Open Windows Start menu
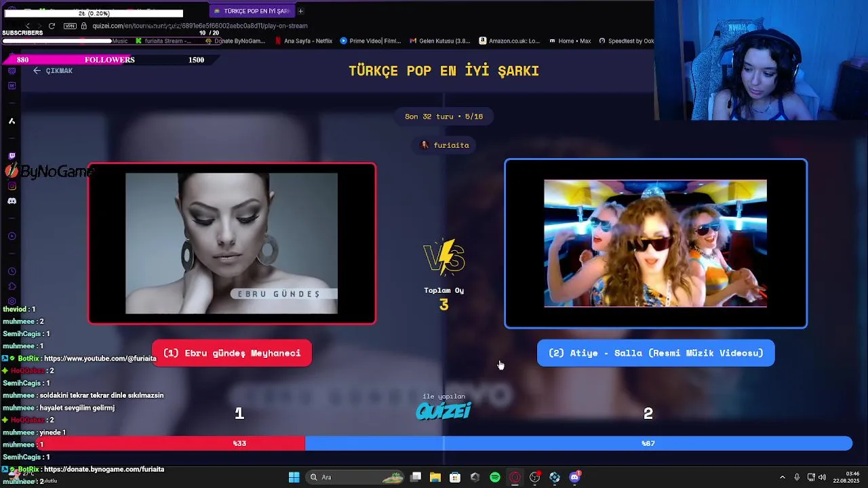The width and height of the screenshot is (868, 488). [294, 477]
